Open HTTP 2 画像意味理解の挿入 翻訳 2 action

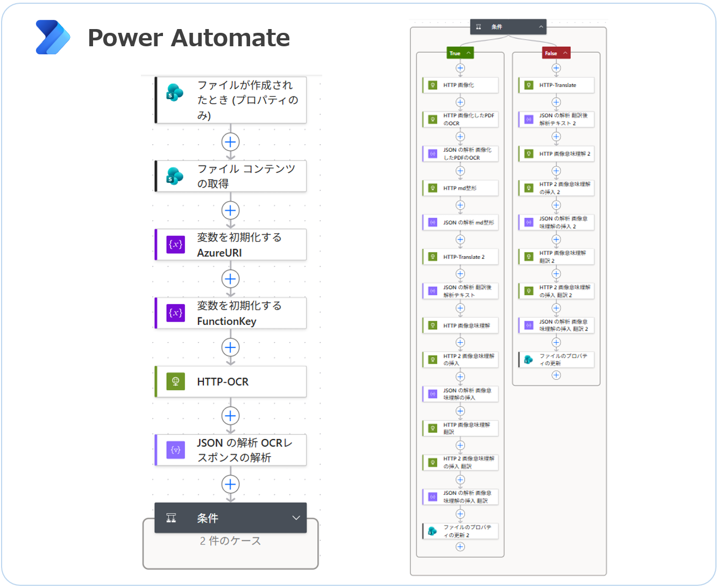pos(557,291)
